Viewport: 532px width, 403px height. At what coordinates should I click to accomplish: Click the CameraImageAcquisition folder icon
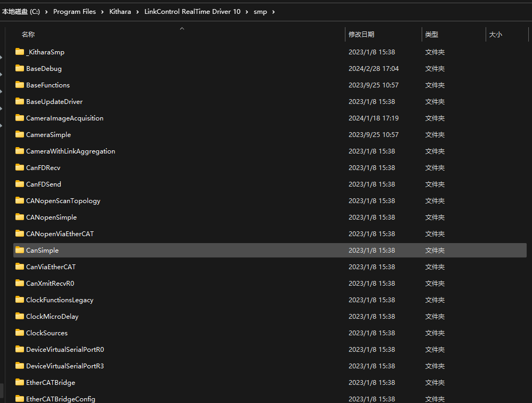pyautogui.click(x=20, y=118)
